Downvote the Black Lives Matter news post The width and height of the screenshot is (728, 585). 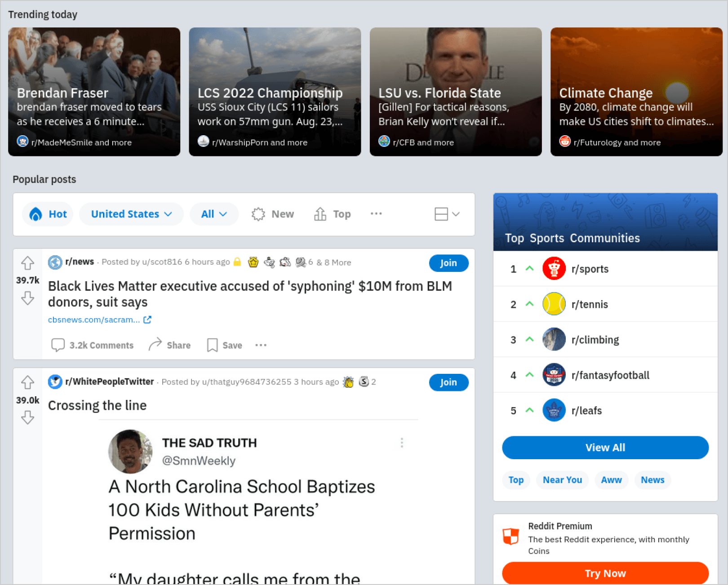coord(27,298)
